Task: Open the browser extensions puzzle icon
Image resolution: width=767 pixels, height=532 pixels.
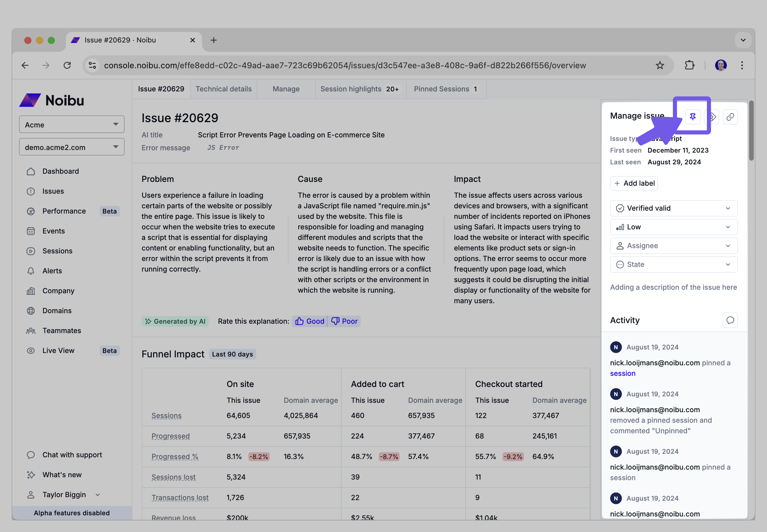Action: [689, 65]
